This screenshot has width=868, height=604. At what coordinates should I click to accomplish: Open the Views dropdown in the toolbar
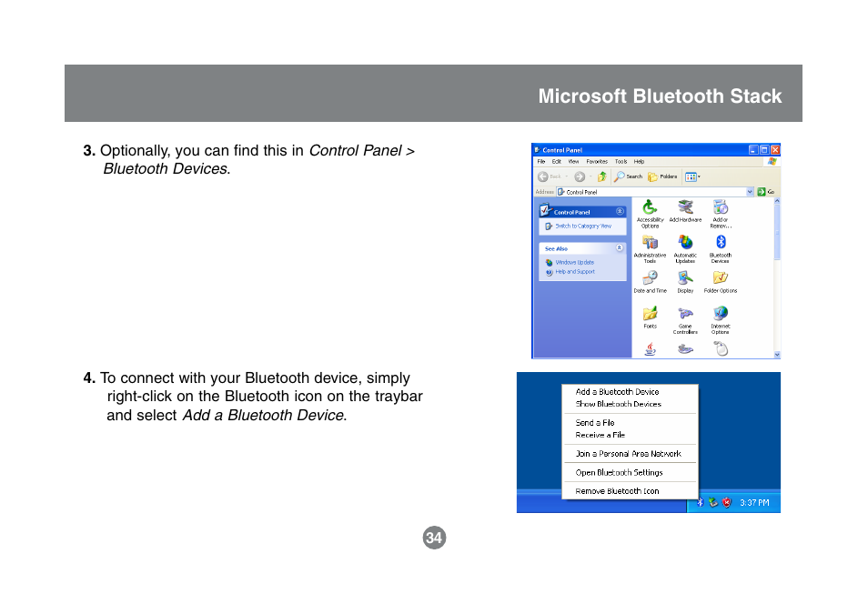(692, 176)
